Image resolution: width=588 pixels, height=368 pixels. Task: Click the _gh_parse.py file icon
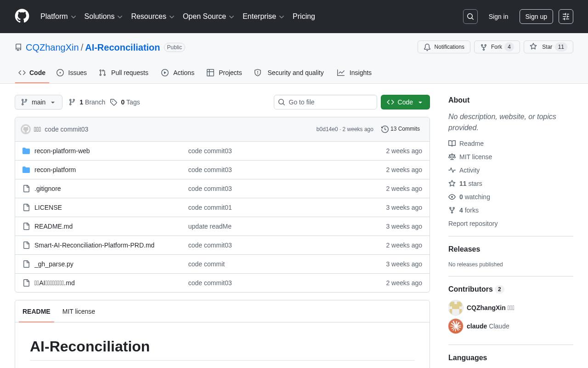click(x=26, y=264)
